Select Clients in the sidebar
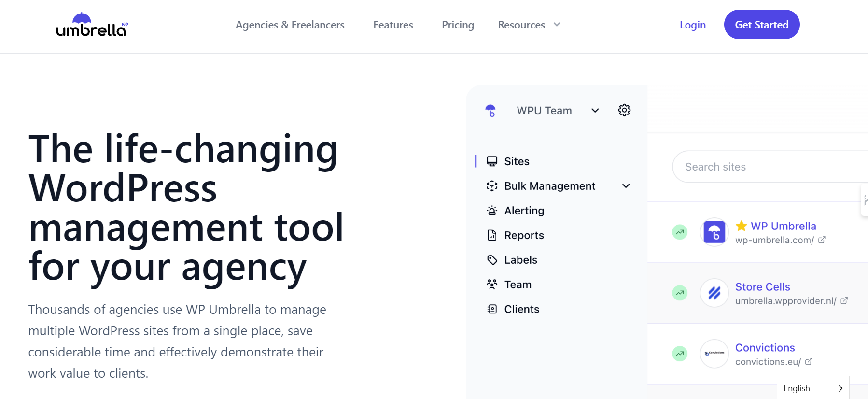The height and width of the screenshot is (399, 868). point(522,309)
